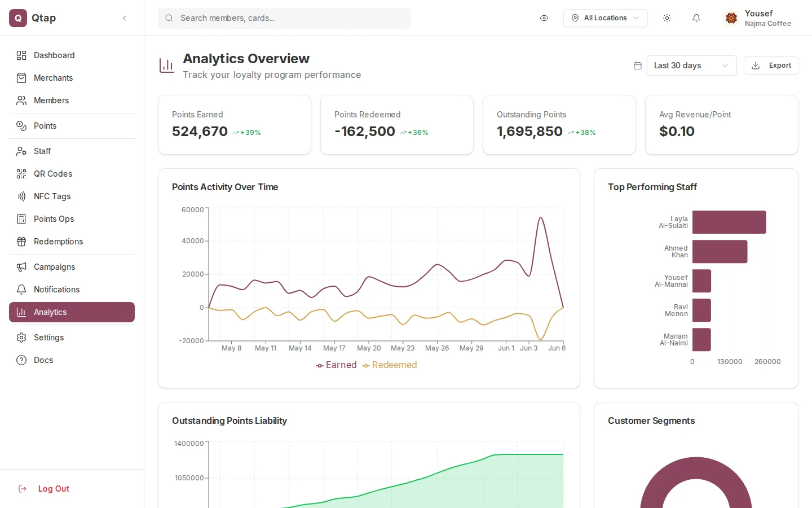Click the Outstanding Points Liability heading
The height and width of the screenshot is (508, 812).
[230, 421]
